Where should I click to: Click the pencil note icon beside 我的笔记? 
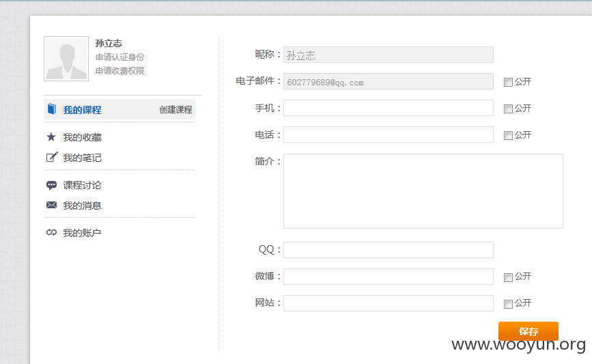point(52,157)
